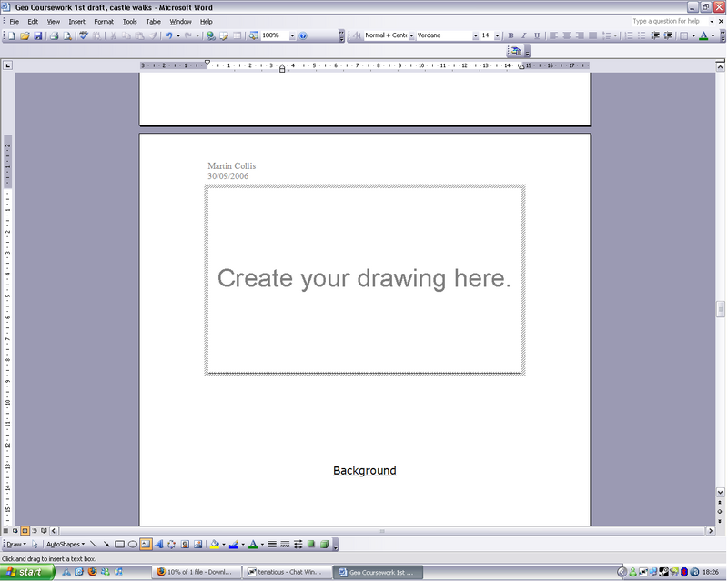Viewport: 728px width, 581px height.
Task: Open the Table menu
Action: (154, 21)
